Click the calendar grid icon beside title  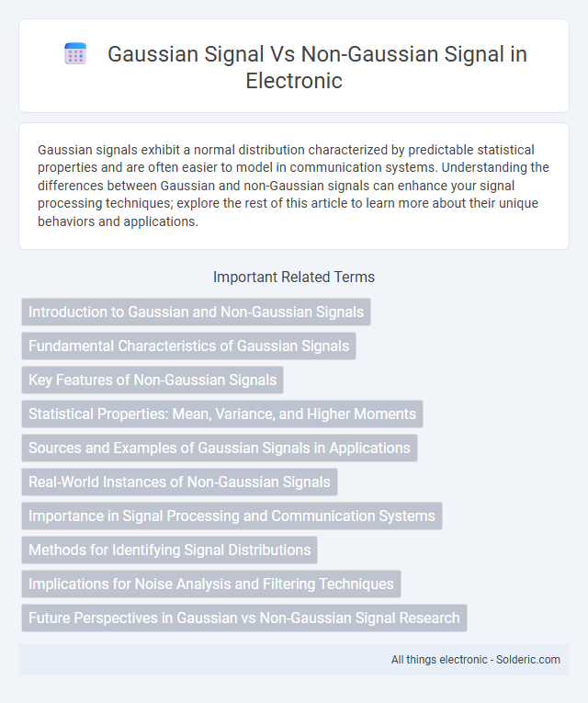coord(75,54)
